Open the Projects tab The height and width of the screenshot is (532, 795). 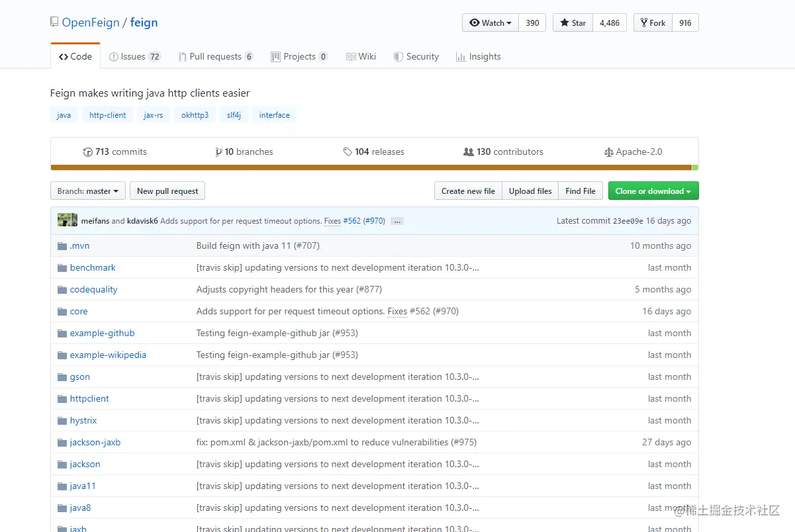(299, 56)
